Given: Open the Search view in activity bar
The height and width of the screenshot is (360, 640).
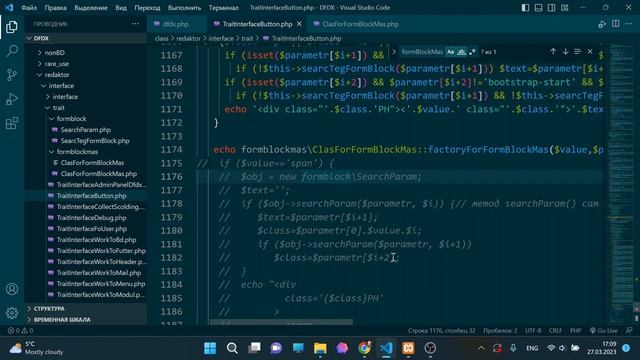Looking at the screenshot, I should click(12, 51).
